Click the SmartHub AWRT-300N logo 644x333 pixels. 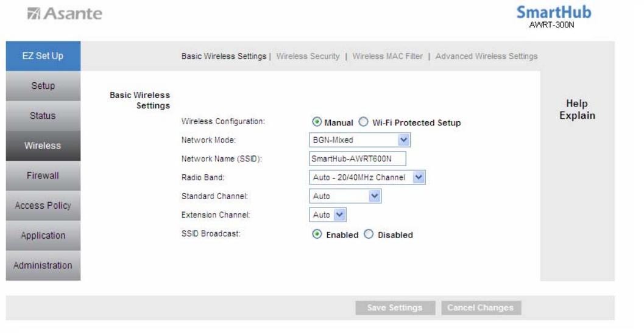(553, 17)
